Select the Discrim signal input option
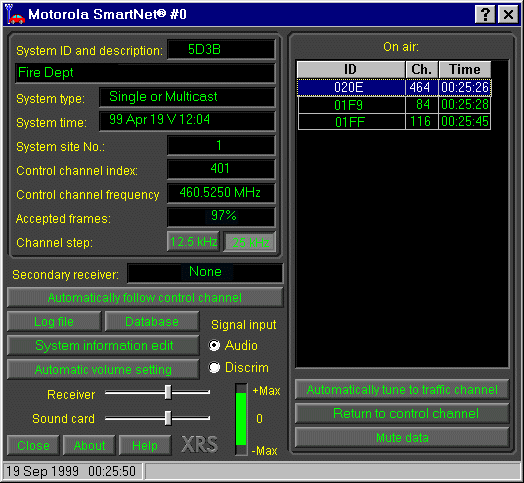Image resolution: width=524 pixels, height=483 pixels. coord(214,367)
